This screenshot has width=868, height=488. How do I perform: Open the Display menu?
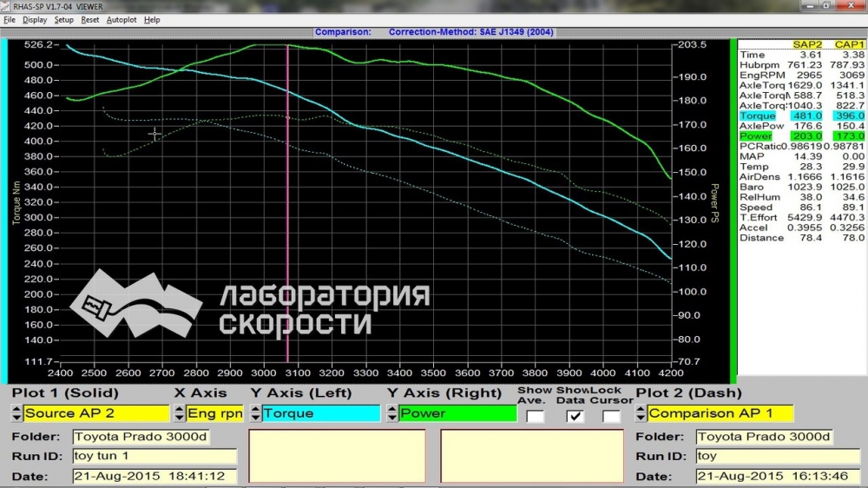pyautogui.click(x=35, y=19)
